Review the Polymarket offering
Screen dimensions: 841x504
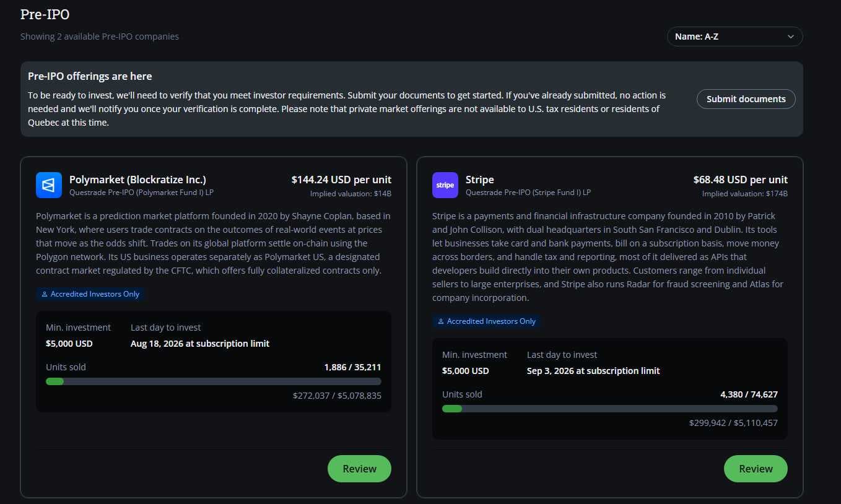coord(359,469)
